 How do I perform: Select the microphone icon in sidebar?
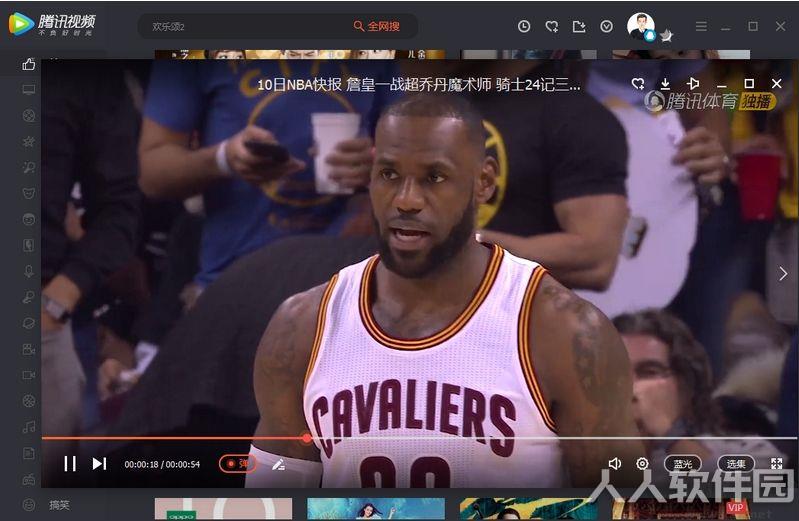point(29,271)
